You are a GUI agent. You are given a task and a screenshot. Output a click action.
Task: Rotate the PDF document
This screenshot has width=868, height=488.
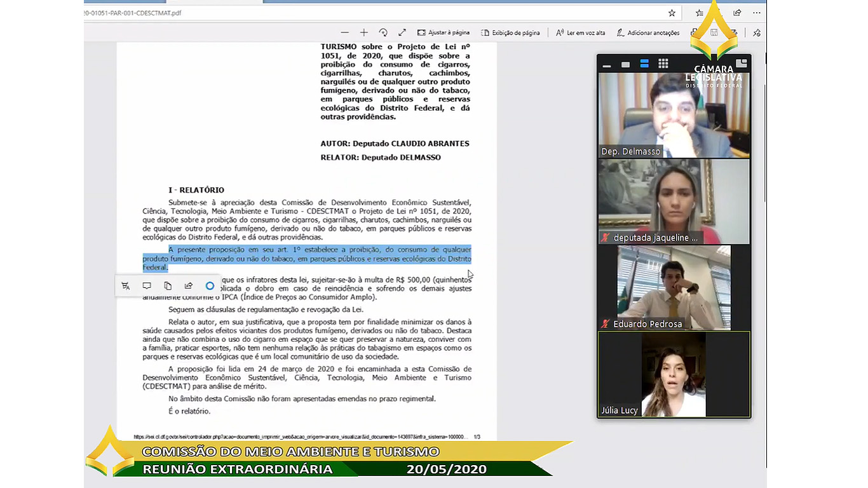383,32
